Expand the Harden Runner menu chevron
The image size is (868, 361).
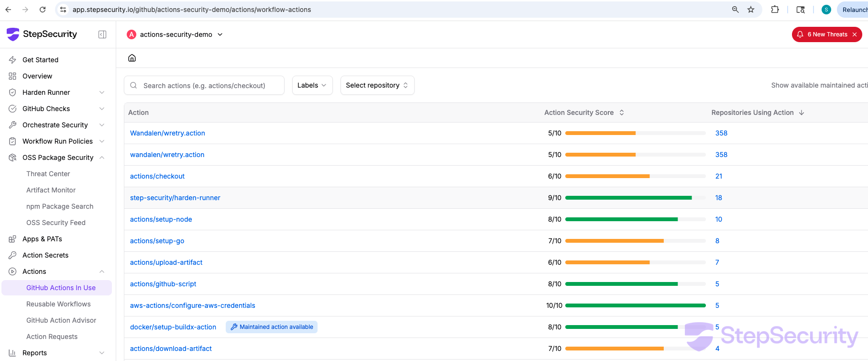pos(102,92)
